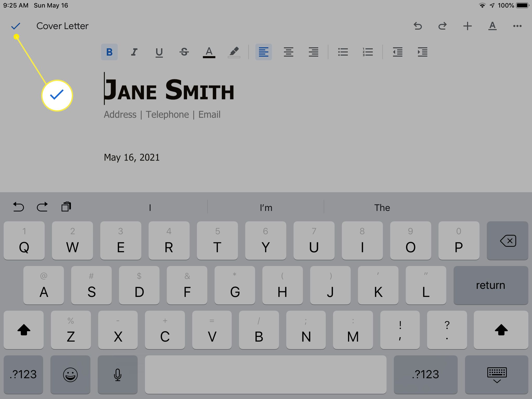
Task: Tap the Q key
Action: (24, 241)
